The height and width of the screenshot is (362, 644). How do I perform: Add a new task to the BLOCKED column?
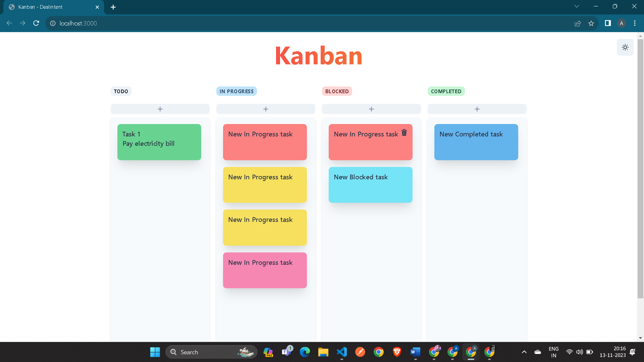[371, 109]
